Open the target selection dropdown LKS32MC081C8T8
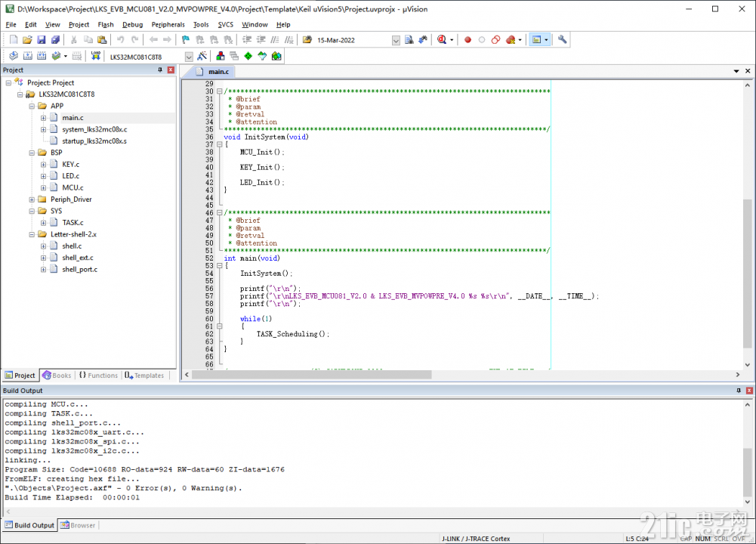The height and width of the screenshot is (544, 756). (189, 57)
